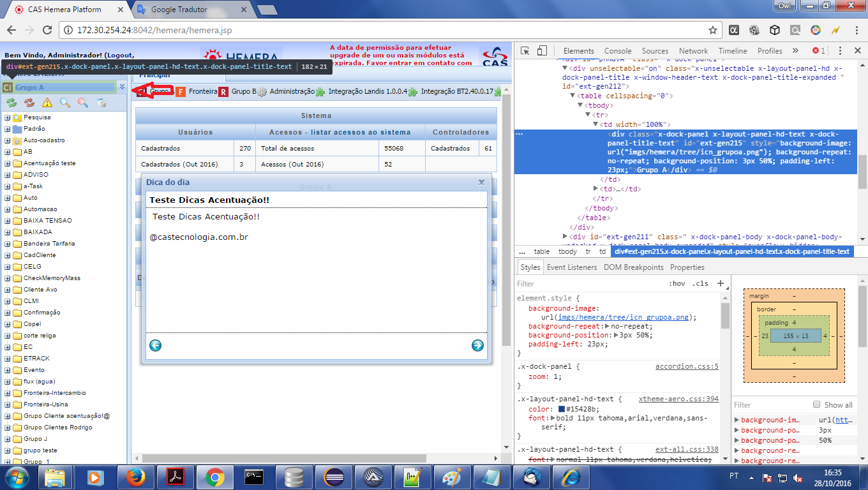The image size is (868, 490).
Task: Collapse the Grupo A panel chevron
Action: [122, 87]
